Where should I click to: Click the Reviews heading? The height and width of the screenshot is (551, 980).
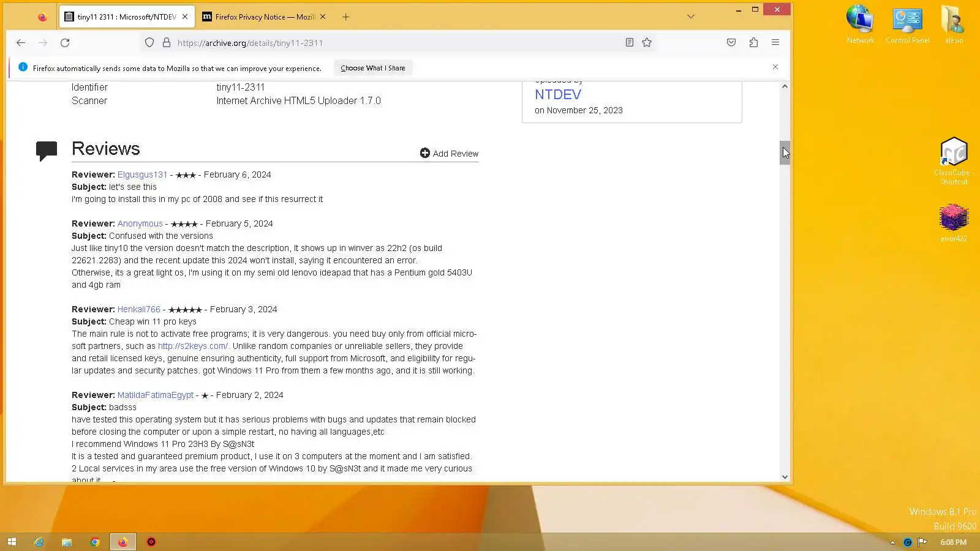[x=106, y=149]
